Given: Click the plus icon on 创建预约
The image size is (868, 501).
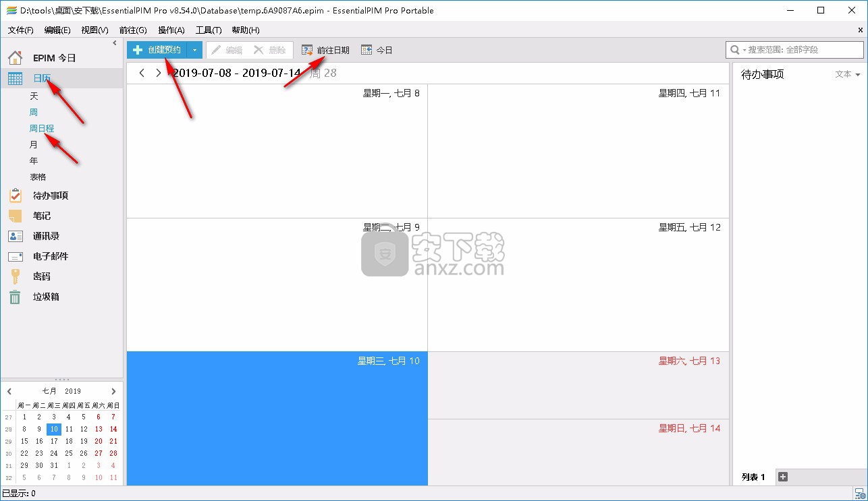Looking at the screenshot, I should tap(138, 50).
